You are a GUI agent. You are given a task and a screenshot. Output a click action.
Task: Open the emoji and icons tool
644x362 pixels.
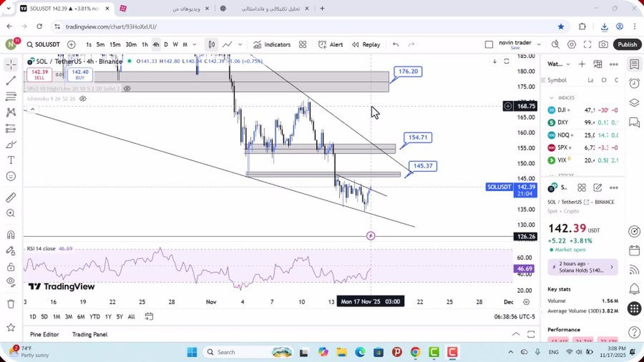pyautogui.click(x=11, y=176)
